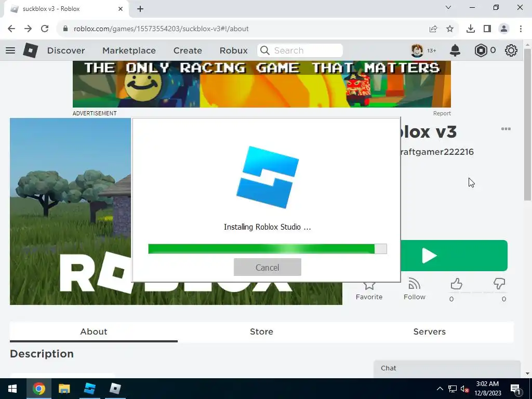532x399 pixels.
Task: Open the Roblox hamburger navigation menu
Action: (x=10, y=50)
